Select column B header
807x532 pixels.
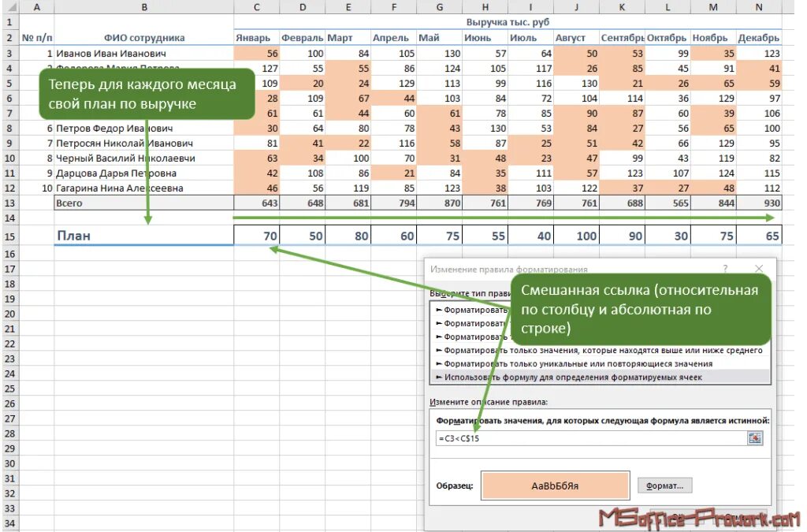click(x=144, y=7)
